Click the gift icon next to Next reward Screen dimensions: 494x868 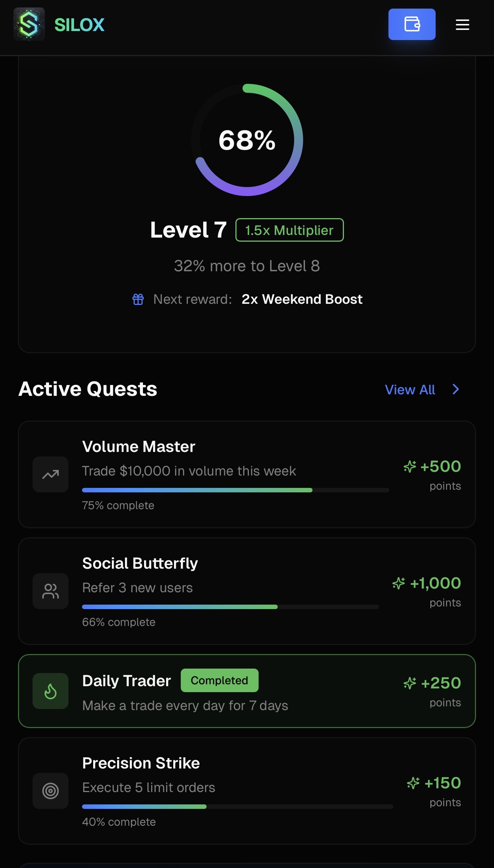(x=138, y=299)
